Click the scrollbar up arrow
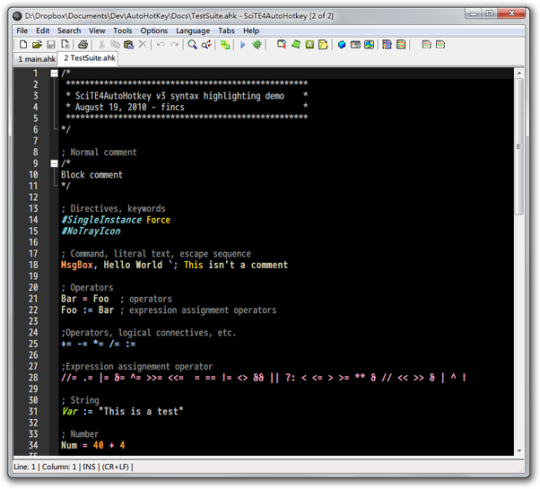The height and width of the screenshot is (489, 540). click(x=519, y=73)
